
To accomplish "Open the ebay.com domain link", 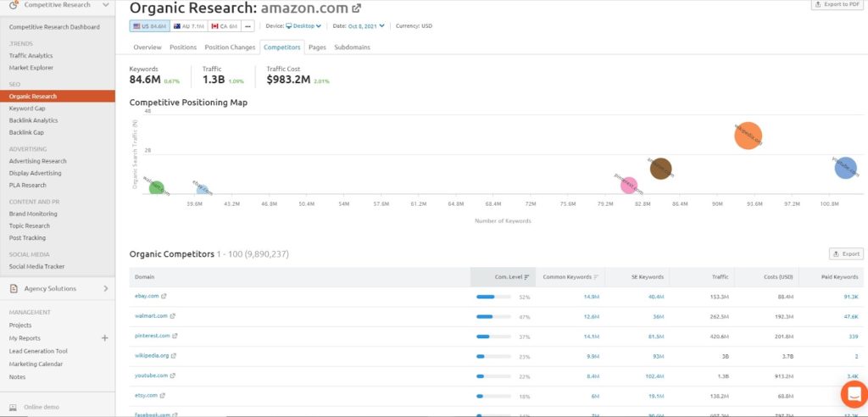I will pos(147,297).
